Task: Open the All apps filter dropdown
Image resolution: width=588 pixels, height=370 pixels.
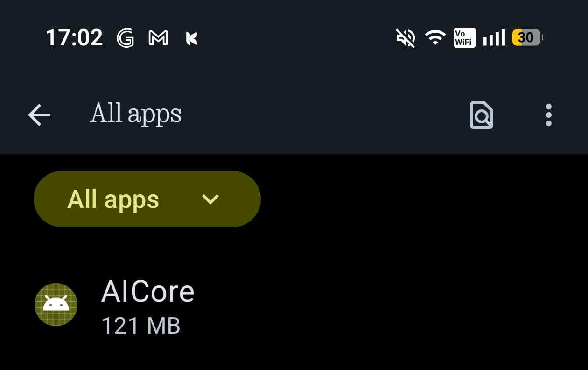Action: 147,199
